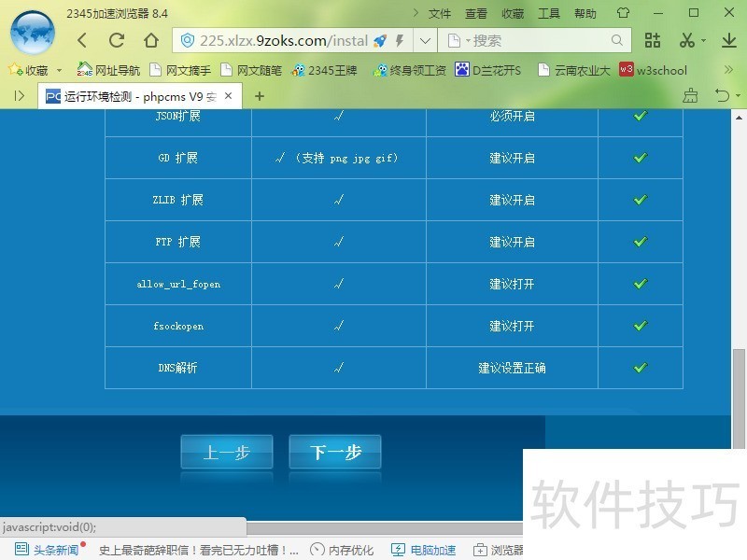The width and height of the screenshot is (747, 560).
Task: Click the green check in fsockopen row
Action: coord(641,325)
